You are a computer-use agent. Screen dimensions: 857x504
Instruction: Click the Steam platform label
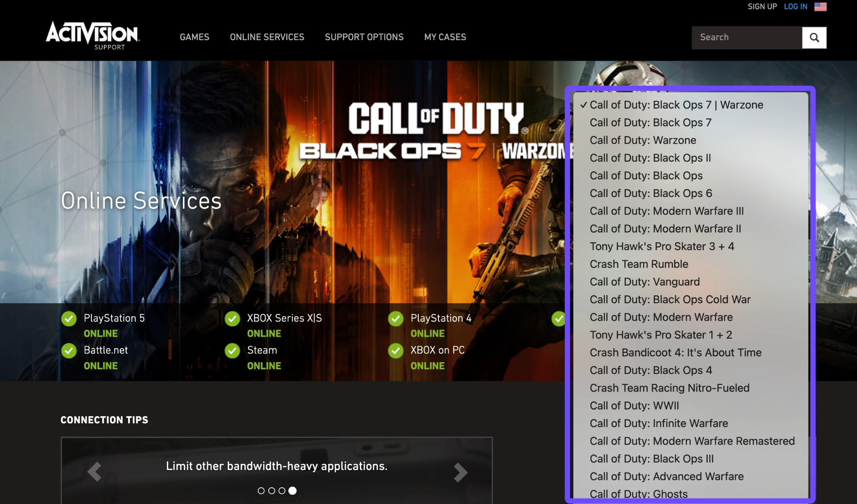click(262, 350)
